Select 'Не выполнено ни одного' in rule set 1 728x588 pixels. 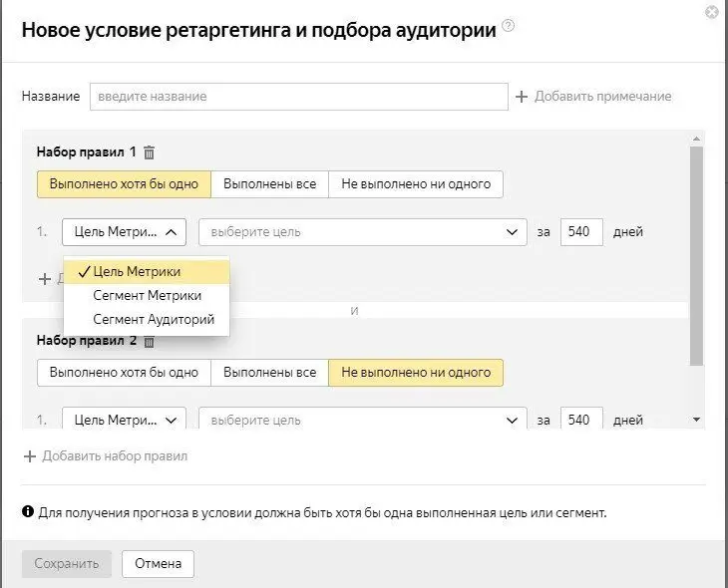(x=416, y=184)
